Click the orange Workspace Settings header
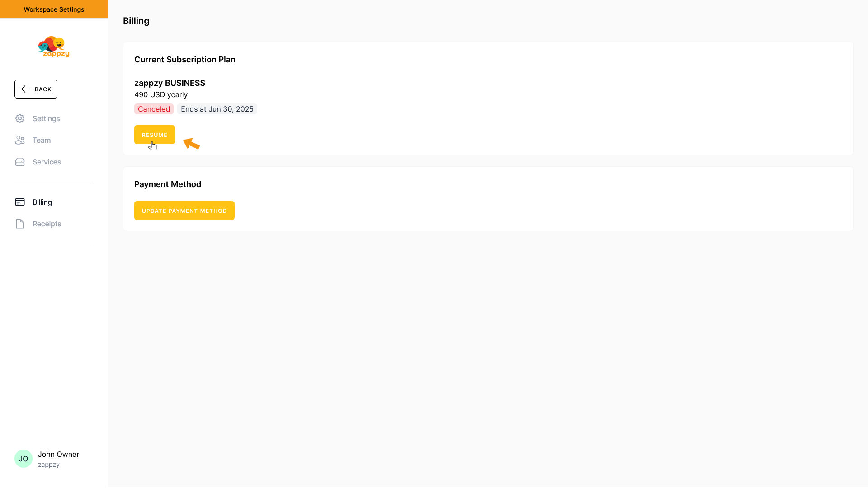Viewport: 868px width, 488px height. pyautogui.click(x=54, y=9)
